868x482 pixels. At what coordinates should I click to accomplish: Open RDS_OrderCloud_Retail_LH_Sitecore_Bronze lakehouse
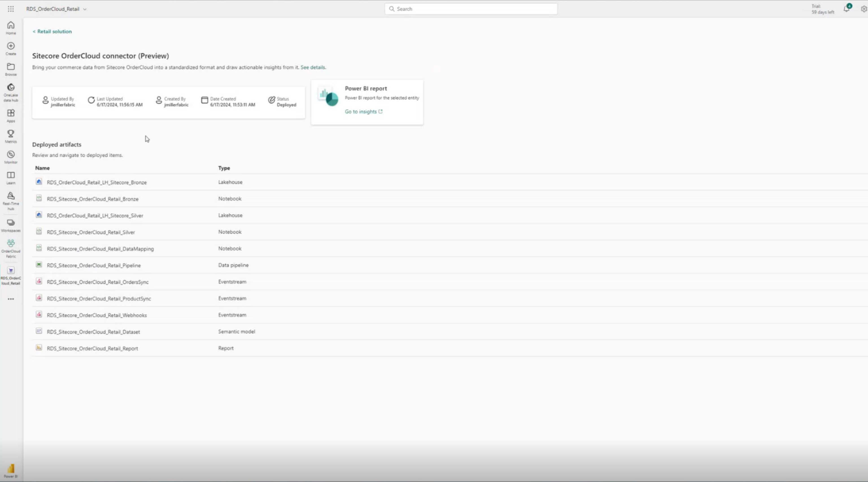(97, 182)
